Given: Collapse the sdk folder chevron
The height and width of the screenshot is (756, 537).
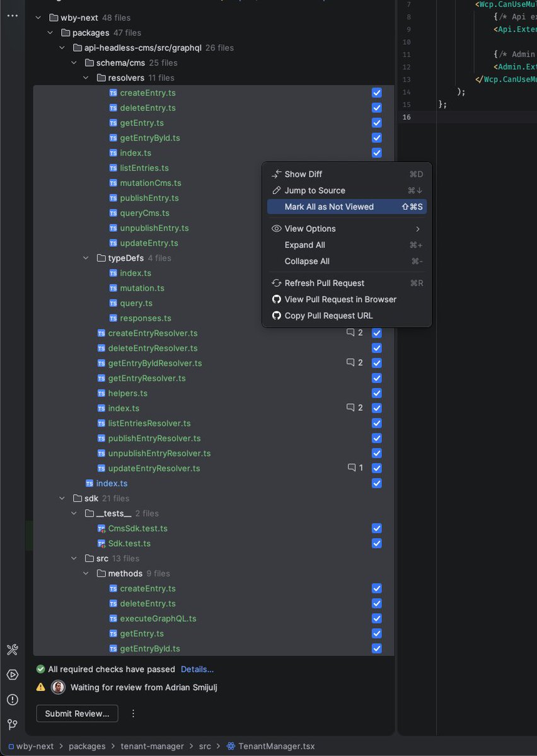Looking at the screenshot, I should coord(62,498).
